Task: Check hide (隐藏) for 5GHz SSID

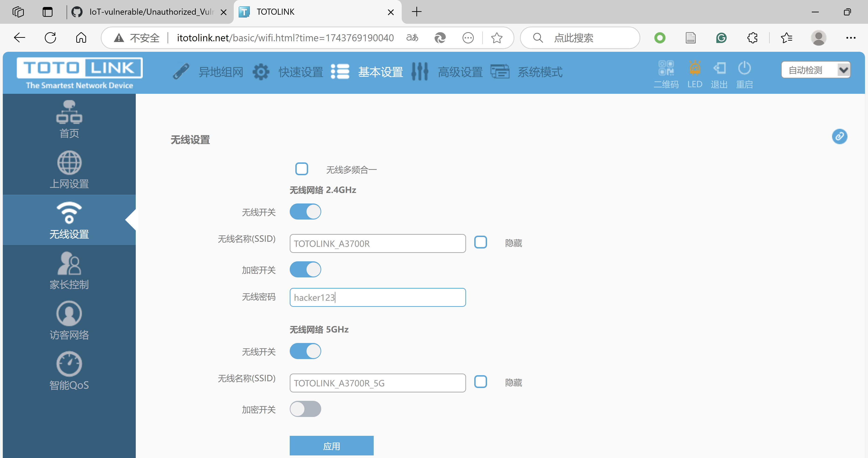Action: tap(481, 382)
